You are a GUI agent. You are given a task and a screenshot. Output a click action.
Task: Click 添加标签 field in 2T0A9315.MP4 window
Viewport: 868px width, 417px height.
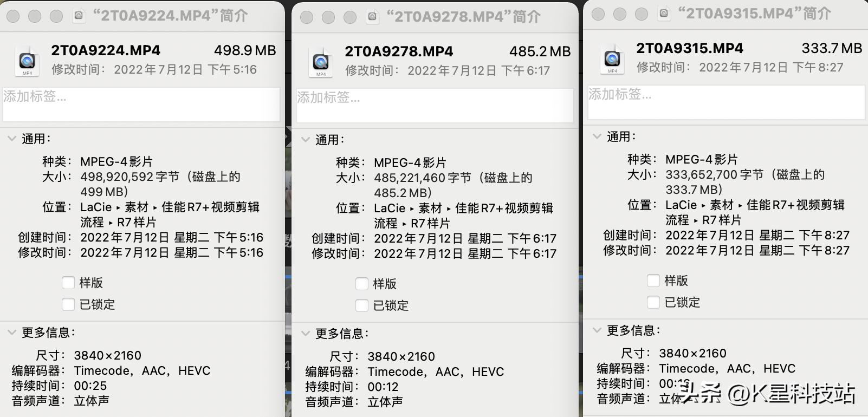(x=727, y=102)
